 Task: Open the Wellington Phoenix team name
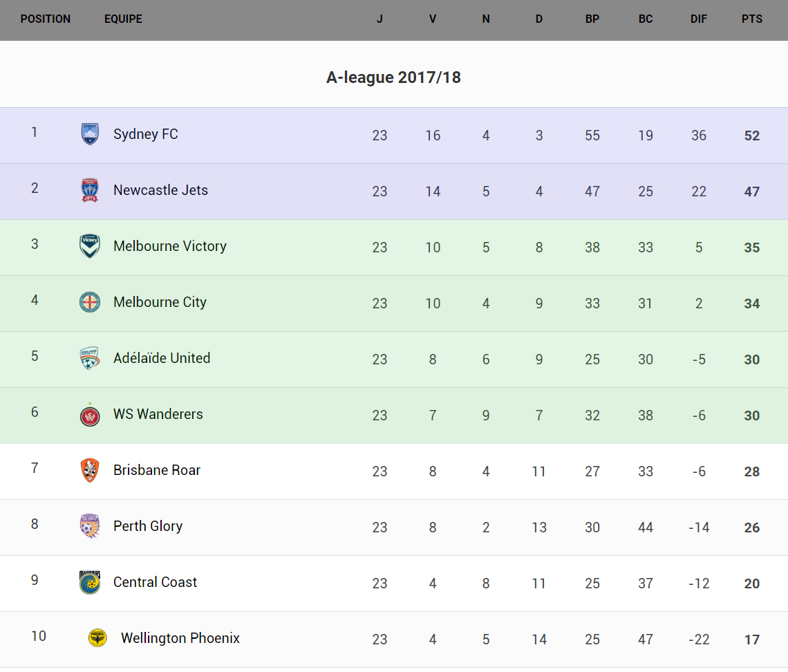(x=180, y=638)
